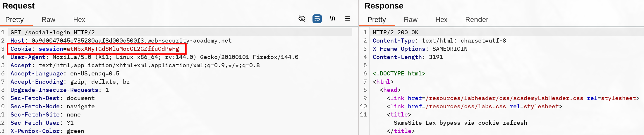644x135 pixels.
Task: Click the /resources/css/labs.css href path
Action: [x=466, y=106]
